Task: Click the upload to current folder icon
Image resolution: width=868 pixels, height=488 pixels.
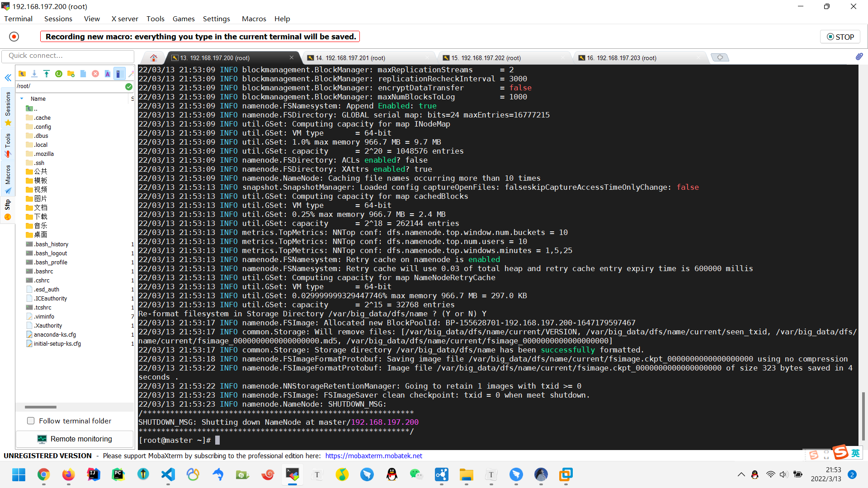Action: (47, 74)
